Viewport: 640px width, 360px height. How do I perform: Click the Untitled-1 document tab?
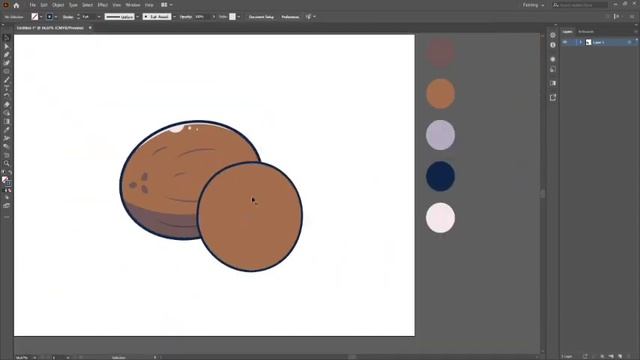tap(50, 28)
